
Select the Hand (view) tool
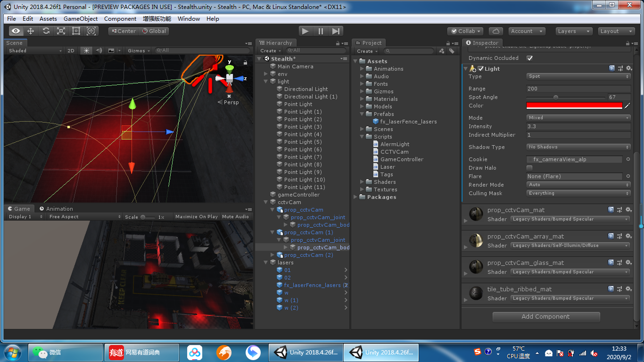click(16, 31)
